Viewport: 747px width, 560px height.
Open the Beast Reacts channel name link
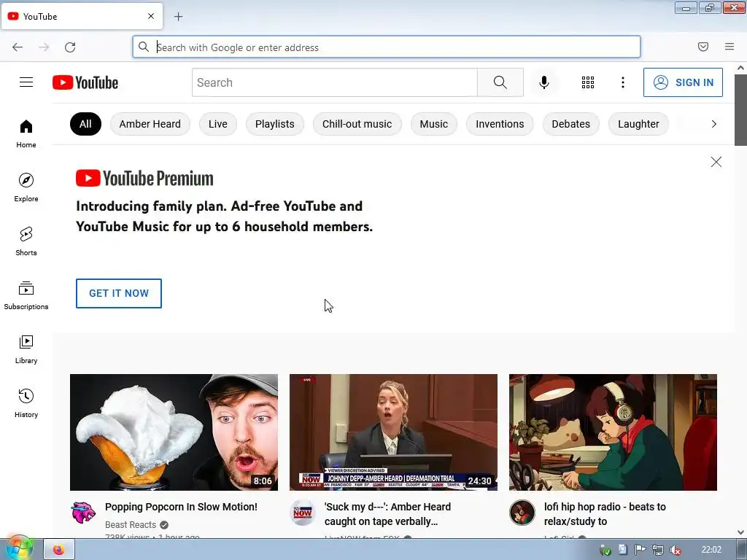[131, 525]
